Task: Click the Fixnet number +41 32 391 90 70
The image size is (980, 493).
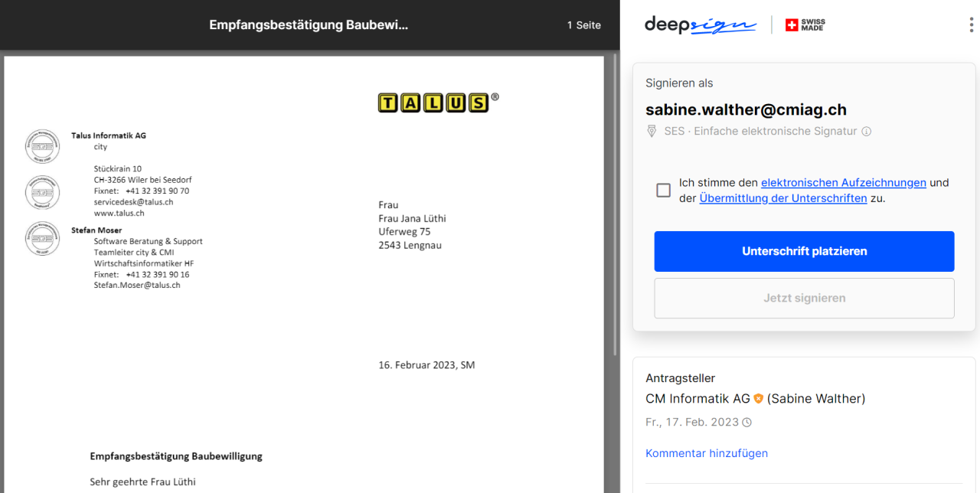Action: [x=158, y=191]
